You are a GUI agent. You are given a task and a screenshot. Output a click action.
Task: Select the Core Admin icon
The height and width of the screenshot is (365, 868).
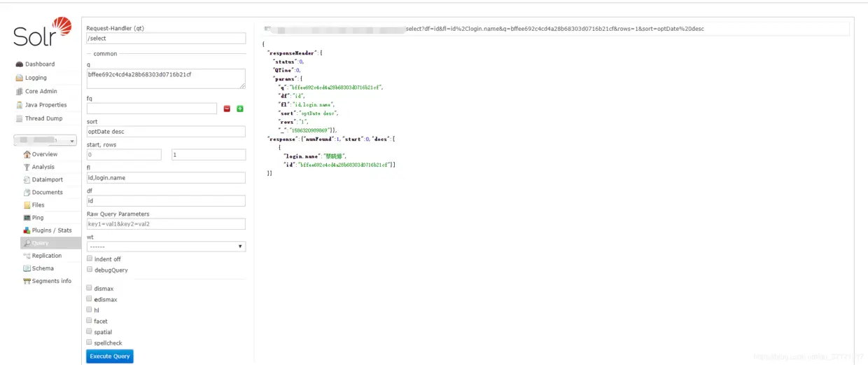[x=20, y=92]
